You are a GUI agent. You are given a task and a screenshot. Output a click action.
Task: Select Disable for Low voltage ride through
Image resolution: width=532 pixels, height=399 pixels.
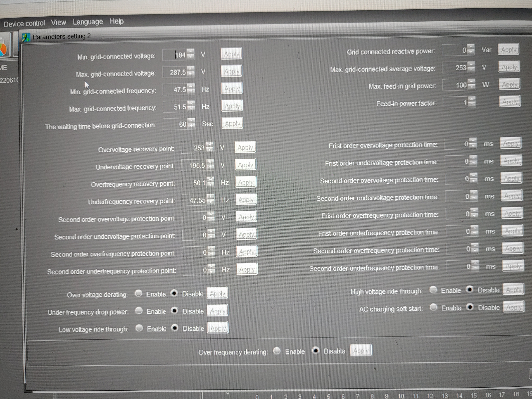(x=175, y=328)
